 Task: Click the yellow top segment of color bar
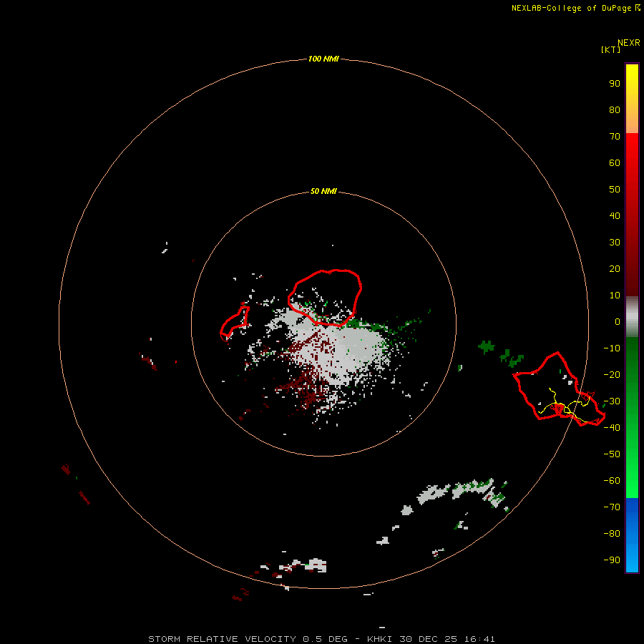(x=632, y=99)
